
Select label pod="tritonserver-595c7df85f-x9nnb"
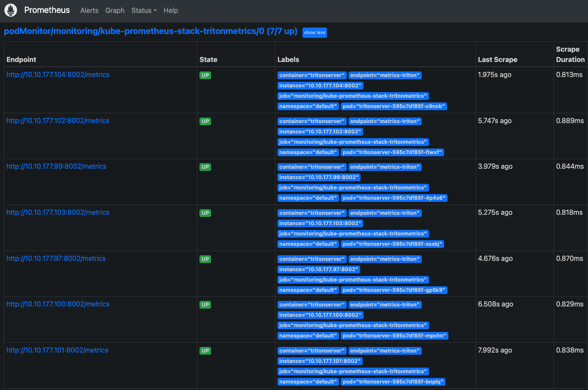click(394, 106)
